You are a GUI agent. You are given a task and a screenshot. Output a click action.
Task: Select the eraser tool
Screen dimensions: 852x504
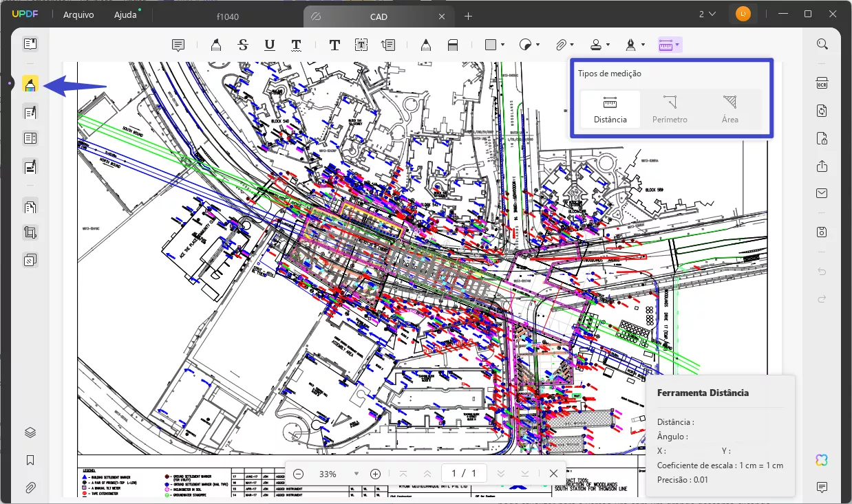(x=453, y=45)
